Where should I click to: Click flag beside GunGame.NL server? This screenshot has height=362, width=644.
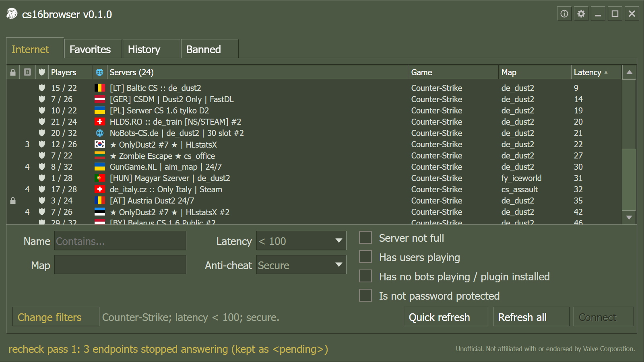click(x=100, y=167)
